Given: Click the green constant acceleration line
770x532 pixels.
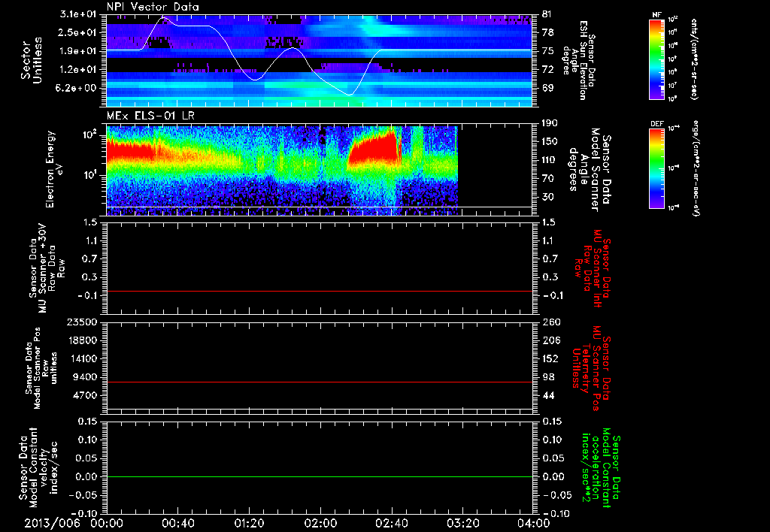Looking at the screenshot, I should [x=319, y=476].
